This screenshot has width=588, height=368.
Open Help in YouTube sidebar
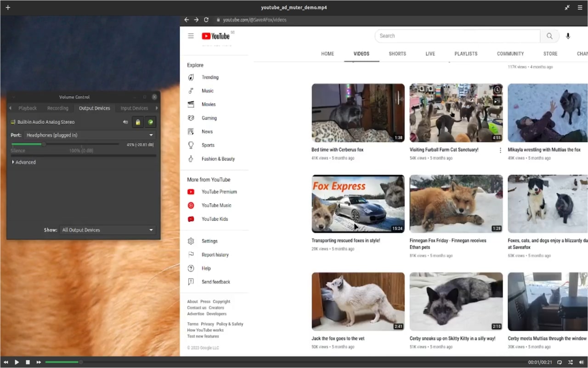pyautogui.click(x=206, y=268)
